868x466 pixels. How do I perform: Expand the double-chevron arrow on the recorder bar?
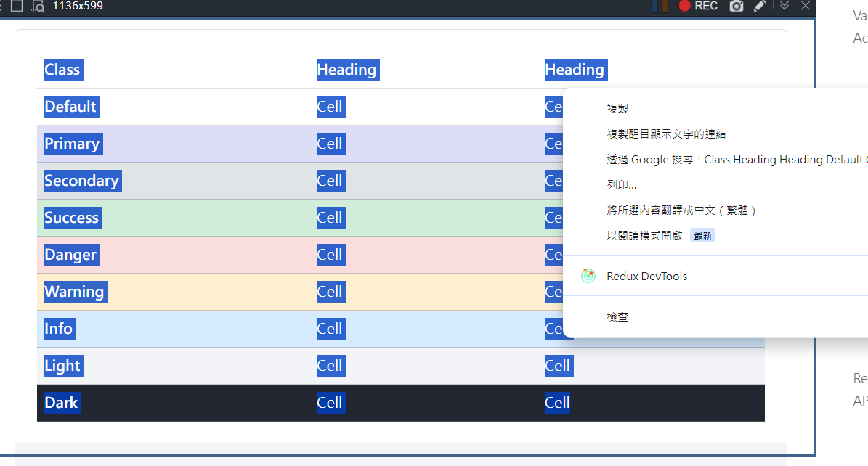[x=784, y=6]
